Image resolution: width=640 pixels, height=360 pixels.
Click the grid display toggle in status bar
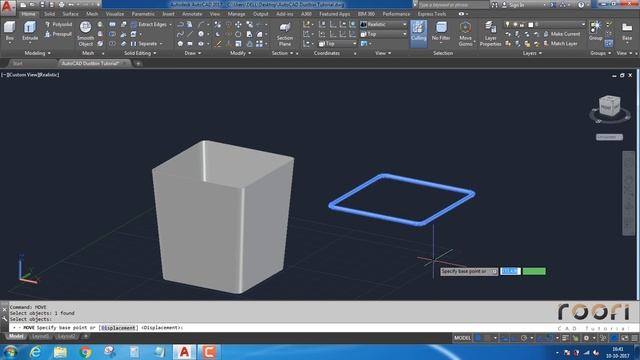(x=478, y=338)
